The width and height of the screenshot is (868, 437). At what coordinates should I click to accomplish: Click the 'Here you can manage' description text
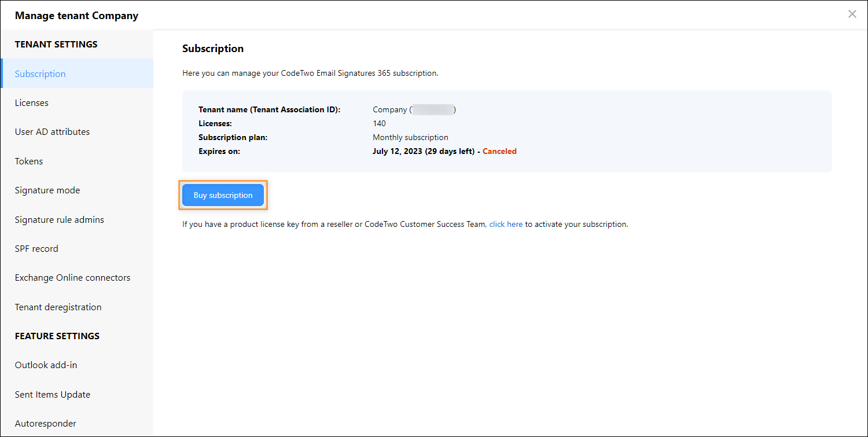pyautogui.click(x=310, y=74)
